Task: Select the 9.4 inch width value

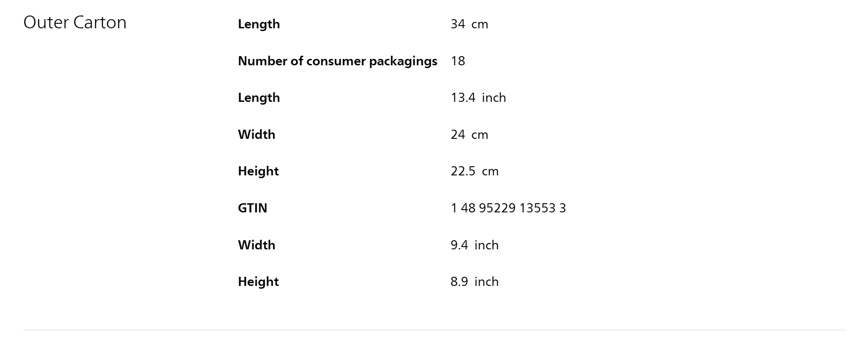Action: (x=474, y=245)
